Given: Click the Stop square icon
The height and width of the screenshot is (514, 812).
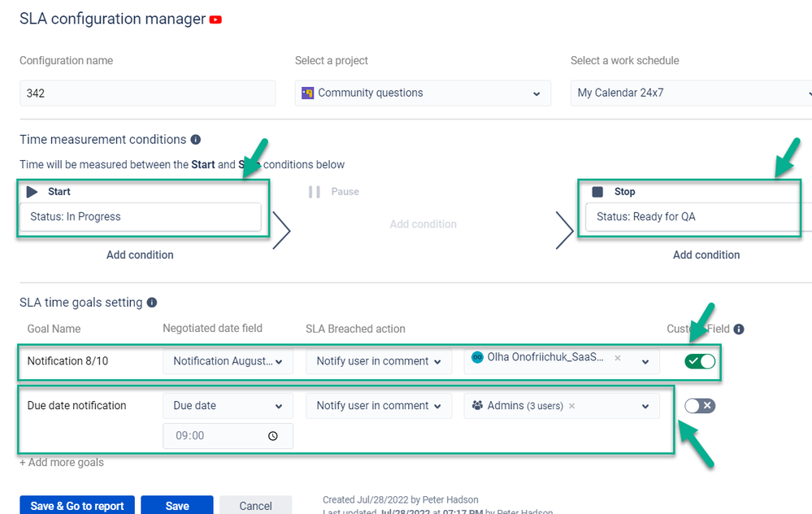Looking at the screenshot, I should [x=597, y=192].
